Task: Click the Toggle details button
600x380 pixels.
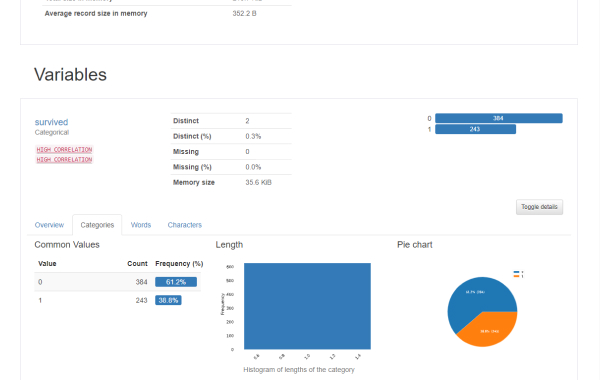Action: (x=539, y=207)
